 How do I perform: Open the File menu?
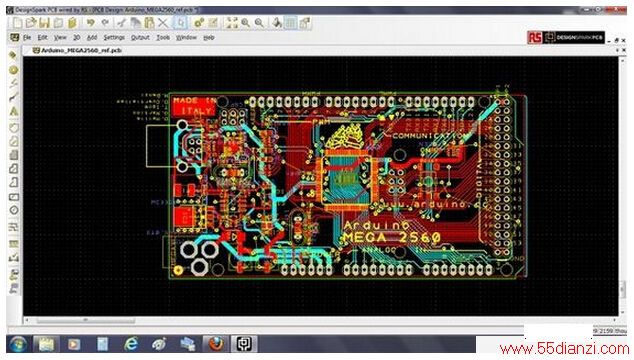coord(27,38)
